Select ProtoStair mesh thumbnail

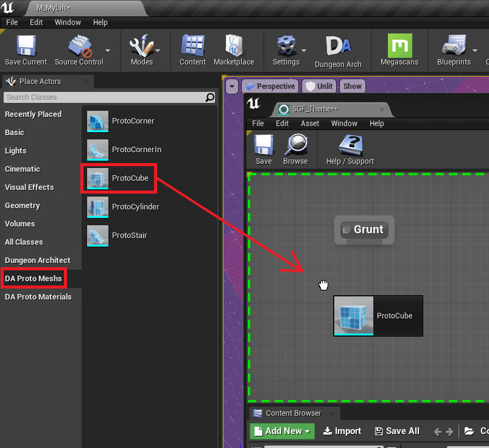pos(97,236)
